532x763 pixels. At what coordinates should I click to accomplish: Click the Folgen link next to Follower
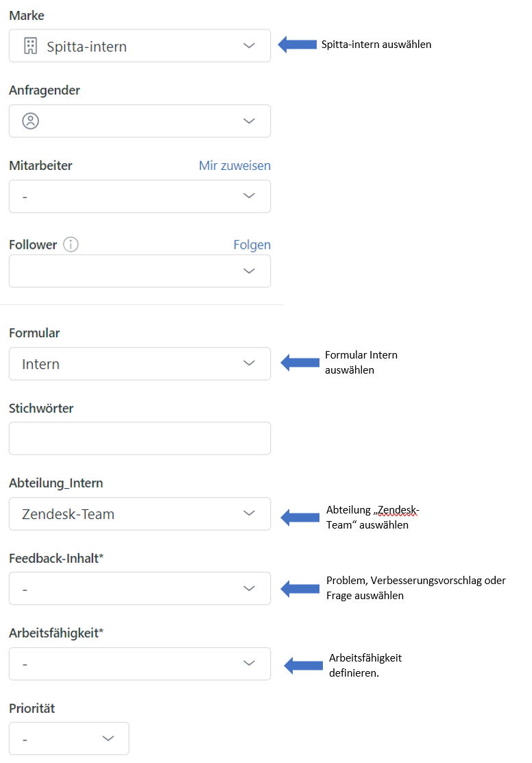(252, 244)
